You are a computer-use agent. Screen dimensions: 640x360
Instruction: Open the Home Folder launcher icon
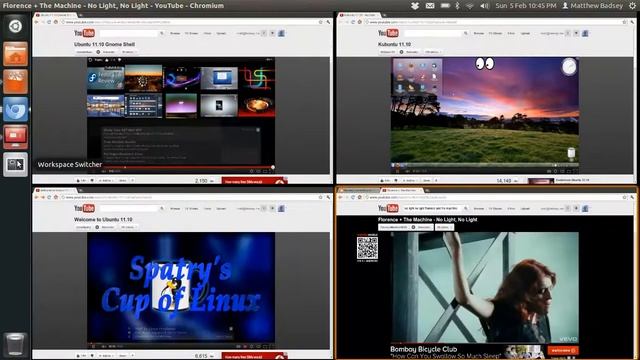tap(16, 54)
